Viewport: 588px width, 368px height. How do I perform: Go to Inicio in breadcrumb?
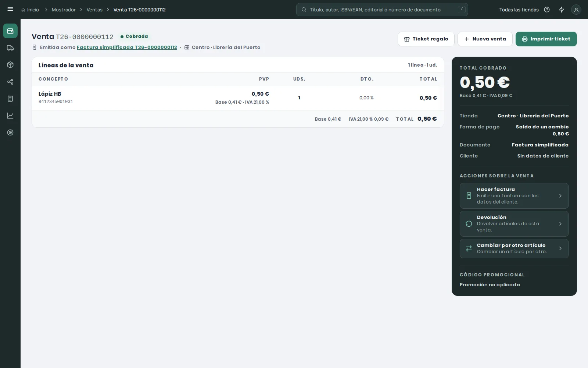point(33,10)
